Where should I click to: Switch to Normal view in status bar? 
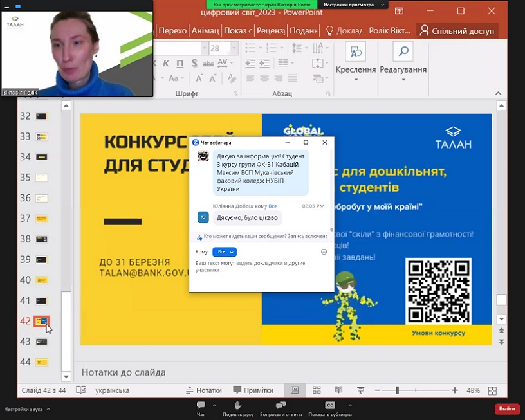click(x=295, y=390)
